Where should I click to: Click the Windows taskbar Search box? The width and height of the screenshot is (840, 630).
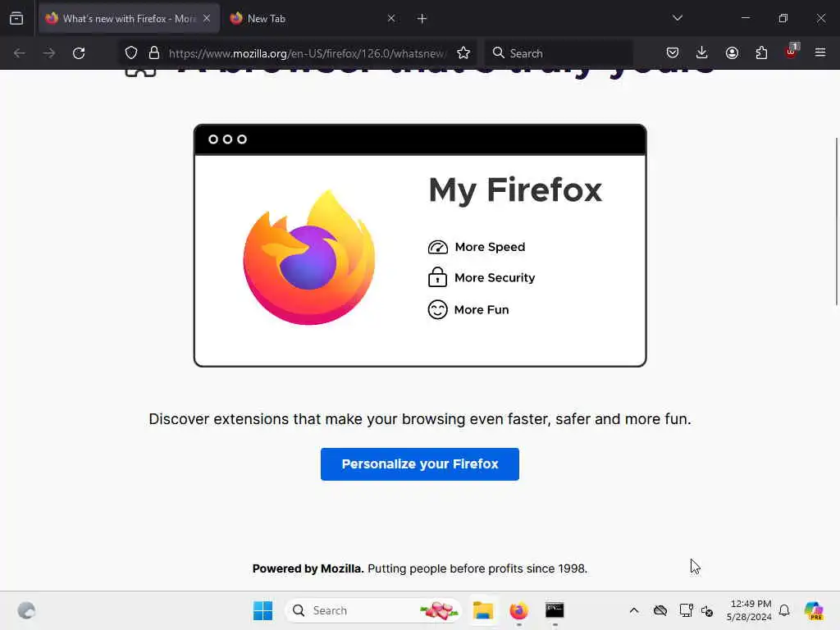coord(373,610)
